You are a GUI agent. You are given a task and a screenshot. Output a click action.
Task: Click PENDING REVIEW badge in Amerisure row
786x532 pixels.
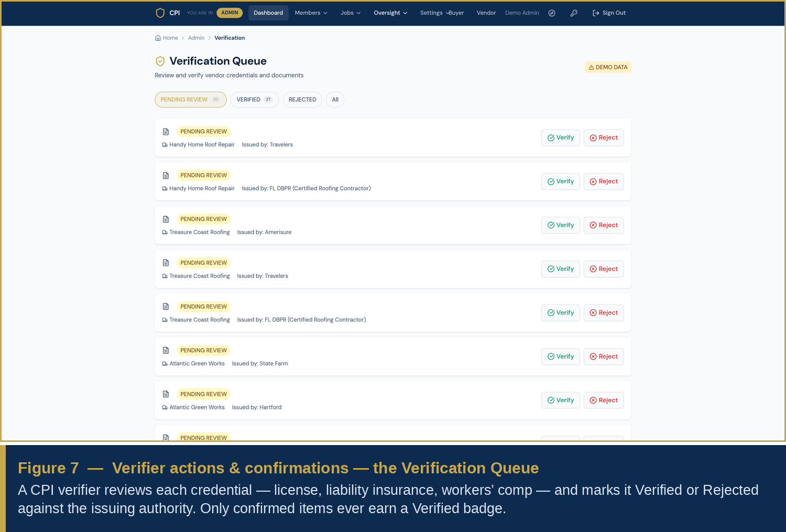click(203, 219)
